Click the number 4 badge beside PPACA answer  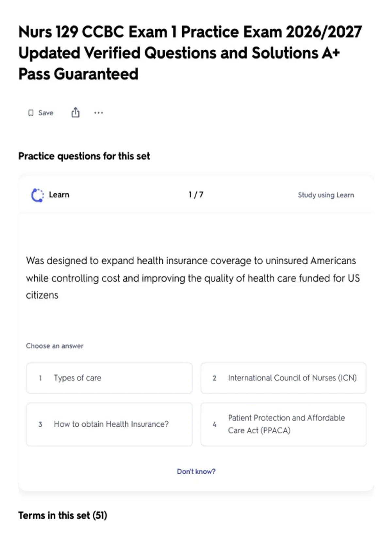214,424
